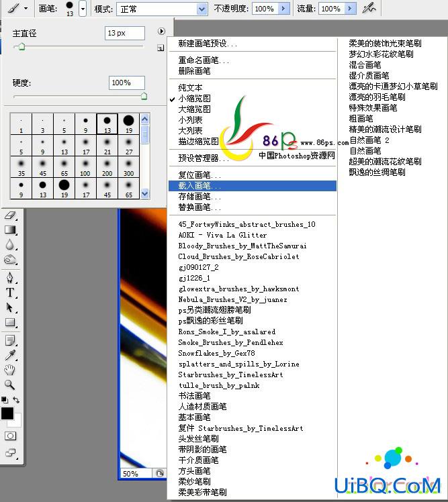Select the Eraser tool
This screenshot has width=448, height=502.
(x=10, y=216)
